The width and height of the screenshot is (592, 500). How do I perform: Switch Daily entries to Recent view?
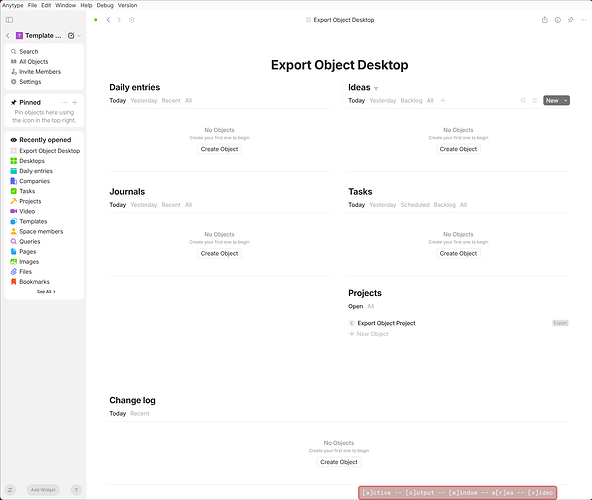(x=171, y=100)
